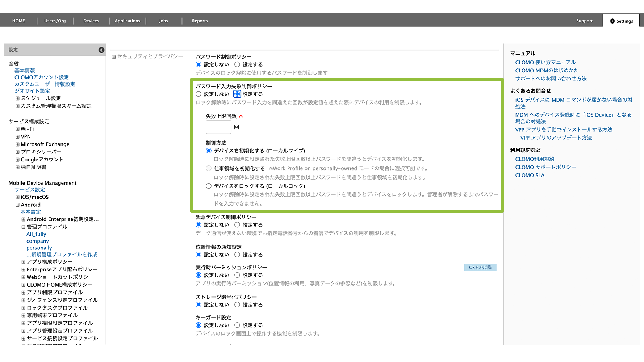The image size is (644, 362).
Task: Expand the スケジュール設定 tree node
Action: [17, 98]
